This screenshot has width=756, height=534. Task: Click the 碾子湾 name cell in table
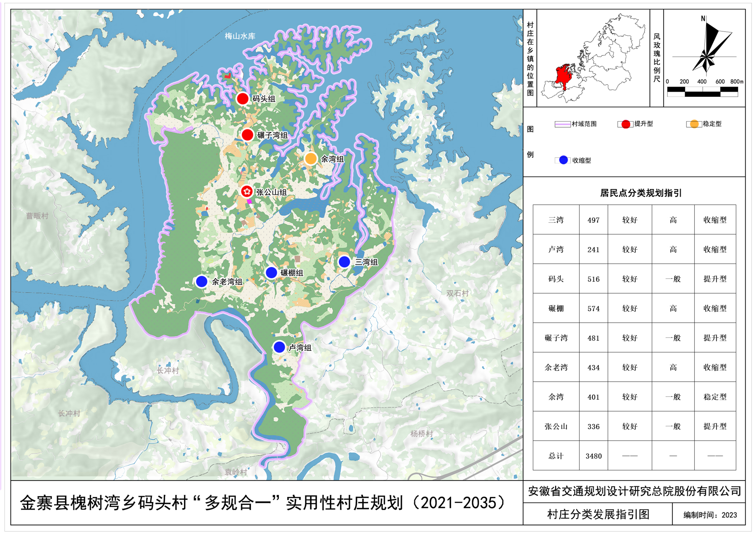[x=556, y=338]
